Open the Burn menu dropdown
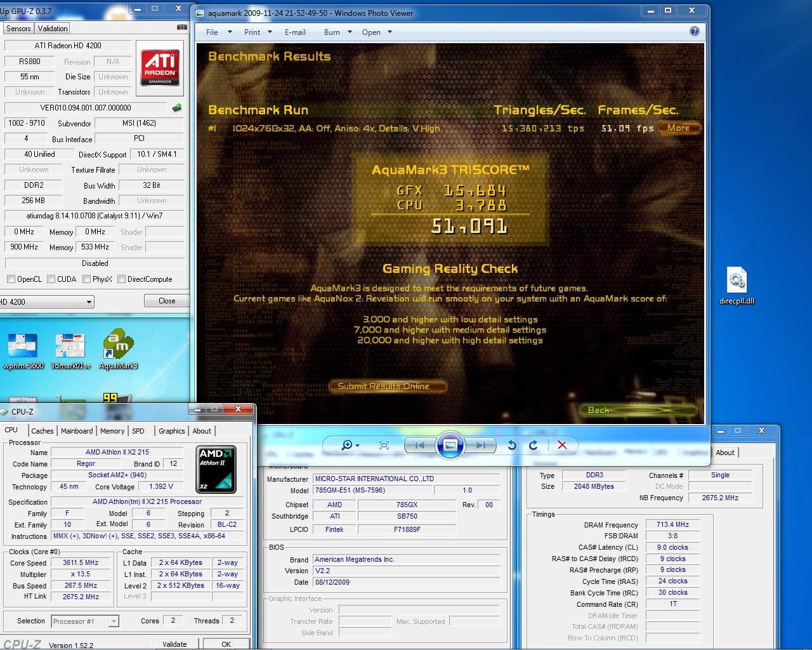812x650 pixels. coord(337,32)
